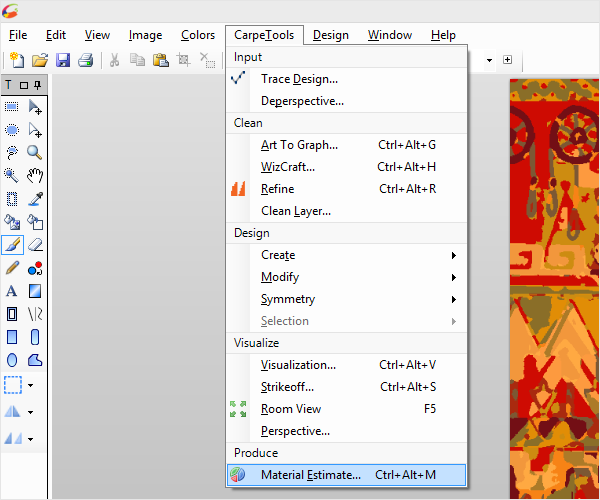The width and height of the screenshot is (600, 500).
Task: Pick the Eyedropper color picker tool
Action: pyautogui.click(x=35, y=198)
